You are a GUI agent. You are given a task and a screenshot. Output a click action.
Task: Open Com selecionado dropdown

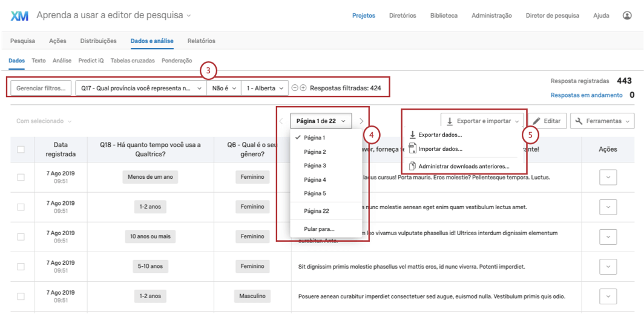pos(44,121)
